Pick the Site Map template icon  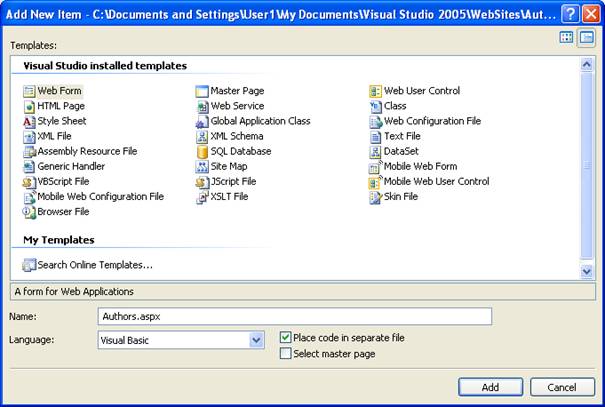coord(202,167)
